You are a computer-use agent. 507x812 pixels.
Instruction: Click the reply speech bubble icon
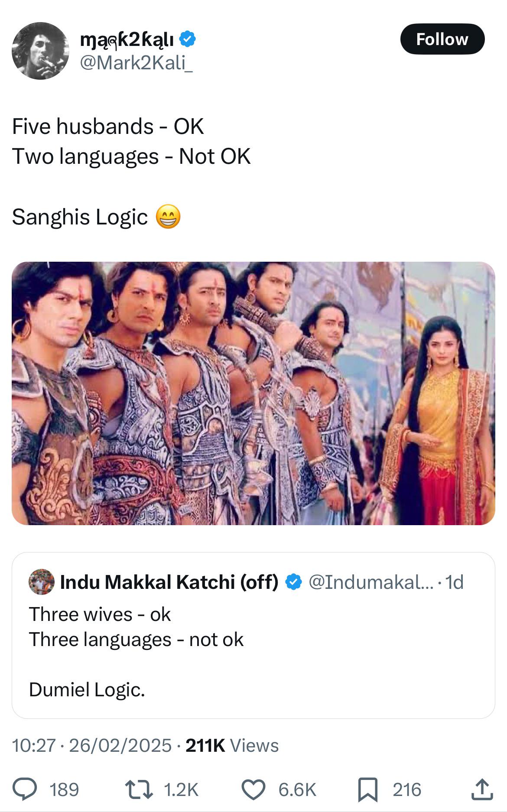[x=24, y=789]
